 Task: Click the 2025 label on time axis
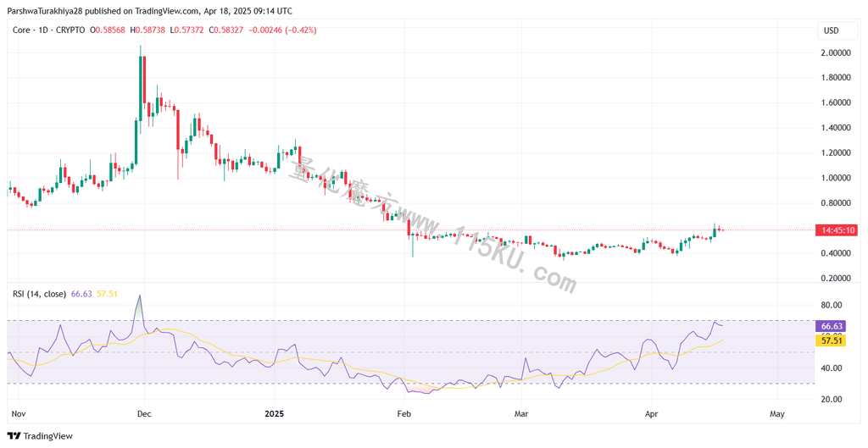click(274, 414)
